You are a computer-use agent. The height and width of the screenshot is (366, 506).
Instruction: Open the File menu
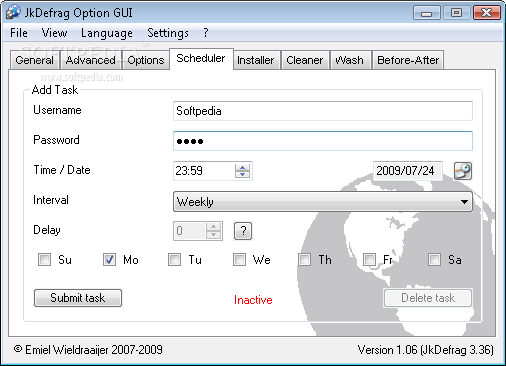click(x=19, y=33)
